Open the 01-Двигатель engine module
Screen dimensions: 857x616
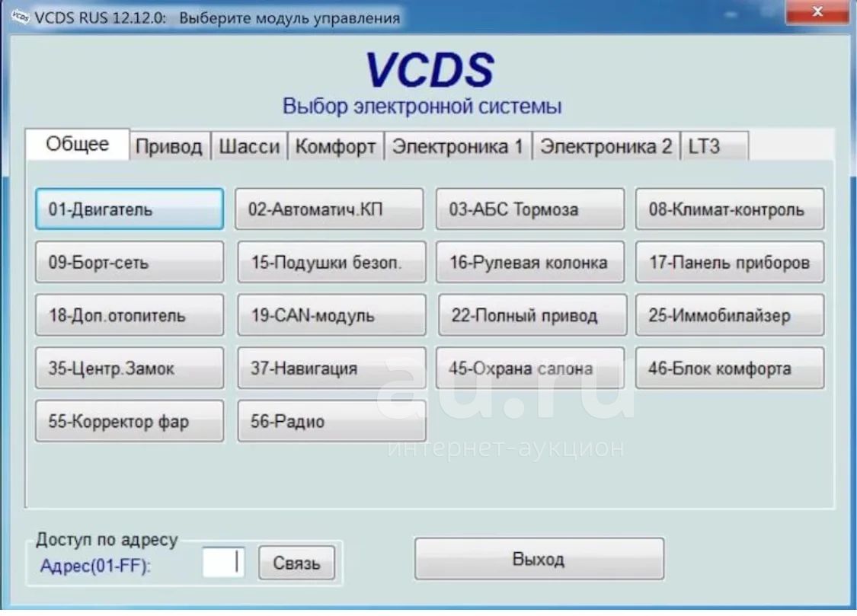130,209
